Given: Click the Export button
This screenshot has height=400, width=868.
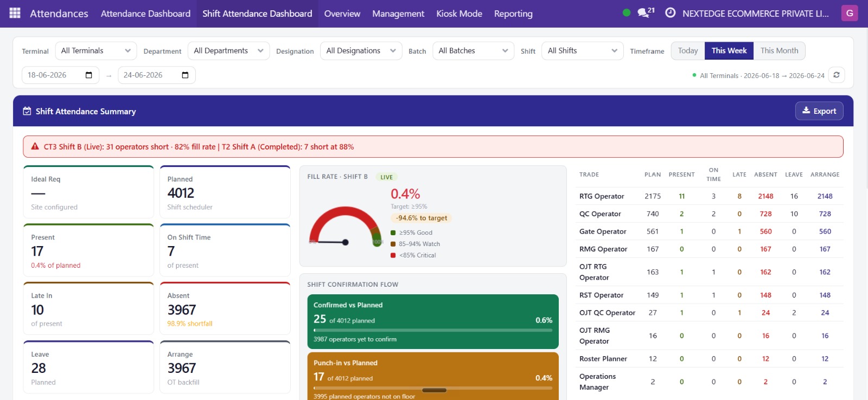Looking at the screenshot, I should pos(819,111).
